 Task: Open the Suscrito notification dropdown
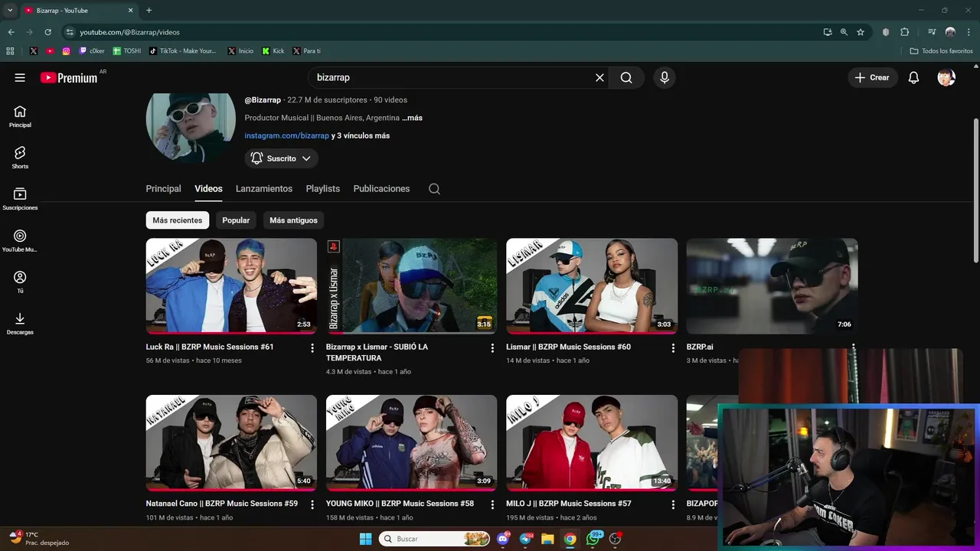[x=281, y=158]
